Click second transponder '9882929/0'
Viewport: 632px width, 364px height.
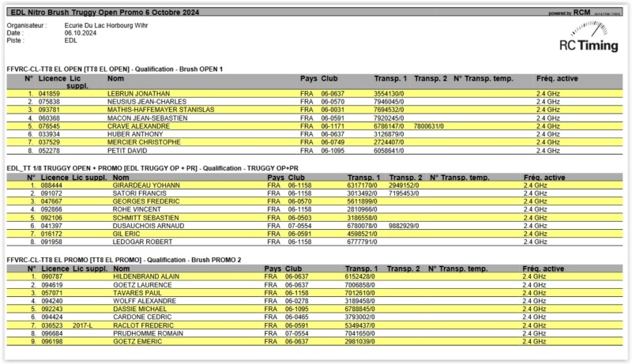click(404, 227)
